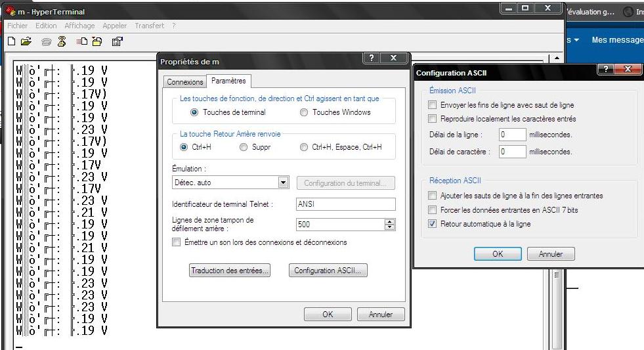Choose Ctrl+H, Espace, Ctrl+H option
The height and width of the screenshot is (350, 644).
(303, 147)
